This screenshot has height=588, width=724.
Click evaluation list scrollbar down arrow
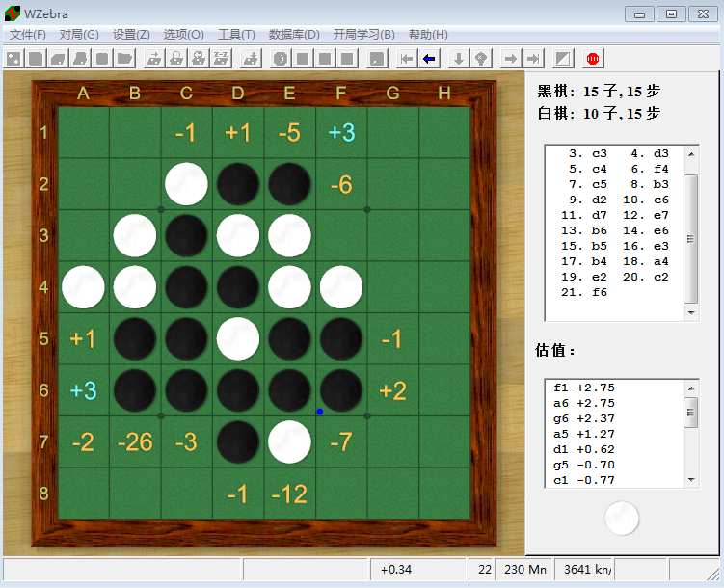(691, 480)
